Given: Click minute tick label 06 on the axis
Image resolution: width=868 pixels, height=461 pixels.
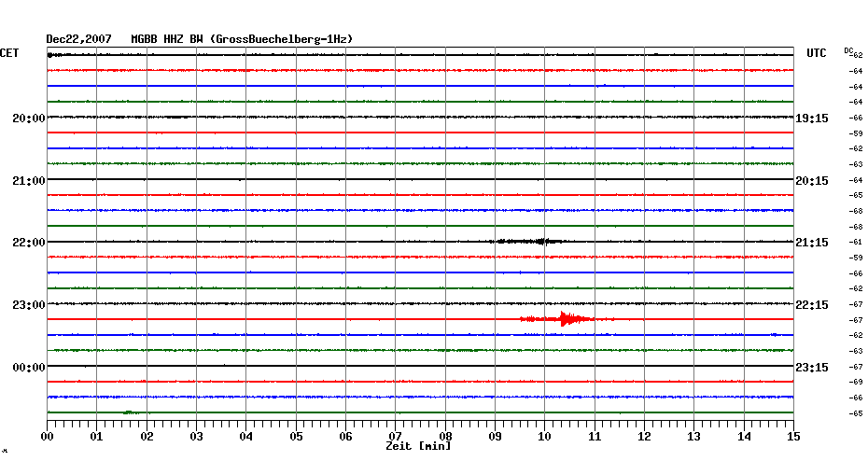Looking at the screenshot, I should tap(345, 437).
